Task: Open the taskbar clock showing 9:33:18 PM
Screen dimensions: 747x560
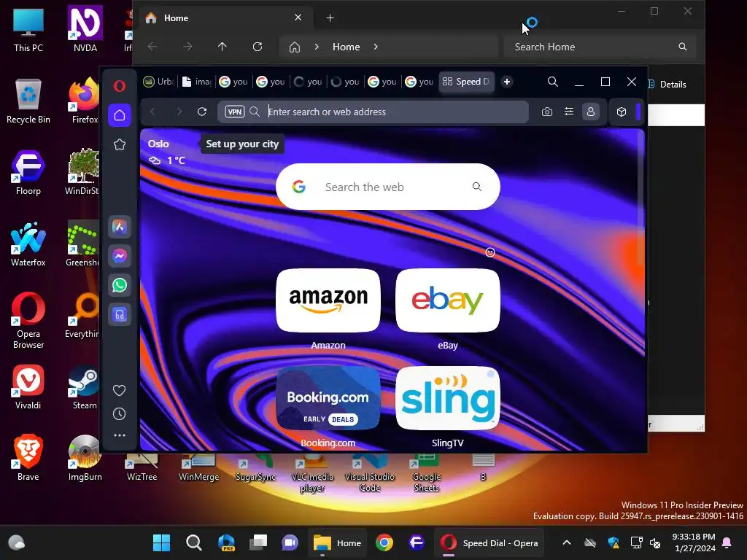Action: [x=694, y=542]
